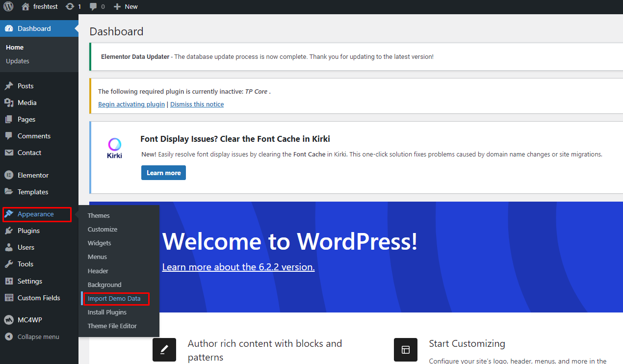
Task: Click the Posts pushpin icon
Action: (x=9, y=86)
